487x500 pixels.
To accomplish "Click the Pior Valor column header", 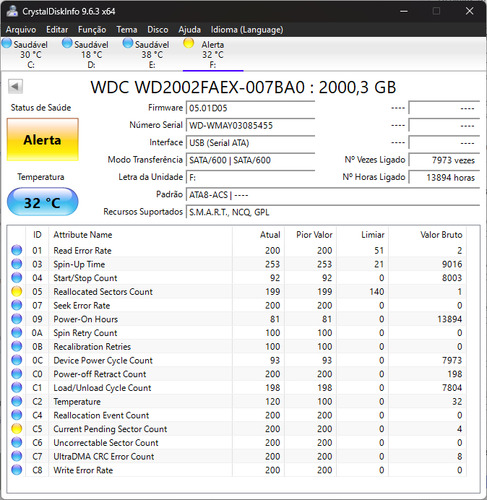I will [310, 235].
